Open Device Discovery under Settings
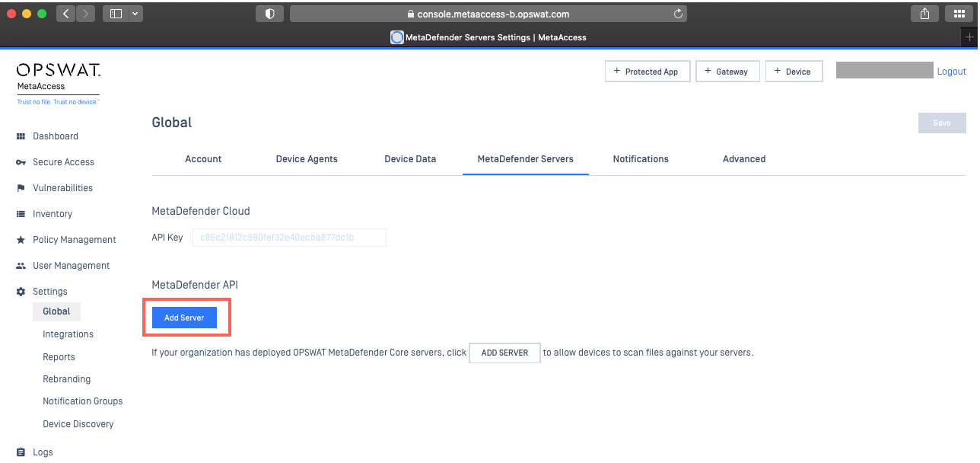The image size is (980, 463). coord(78,424)
